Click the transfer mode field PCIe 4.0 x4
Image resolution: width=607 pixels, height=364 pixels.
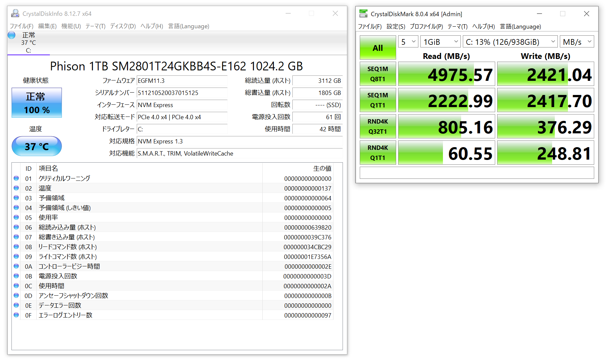point(182,117)
